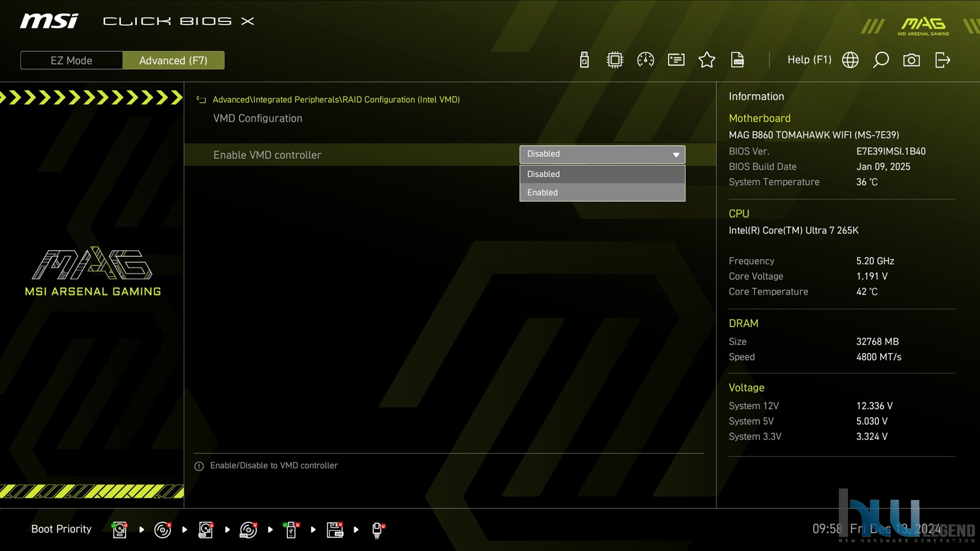The image size is (980, 551).
Task: Open language selection via the globe icon
Action: pyautogui.click(x=850, y=60)
